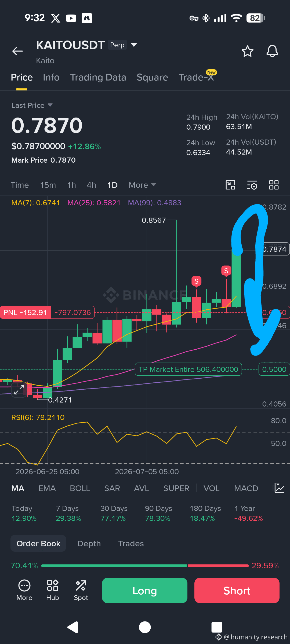Tap MA(25) value label

(x=94, y=203)
